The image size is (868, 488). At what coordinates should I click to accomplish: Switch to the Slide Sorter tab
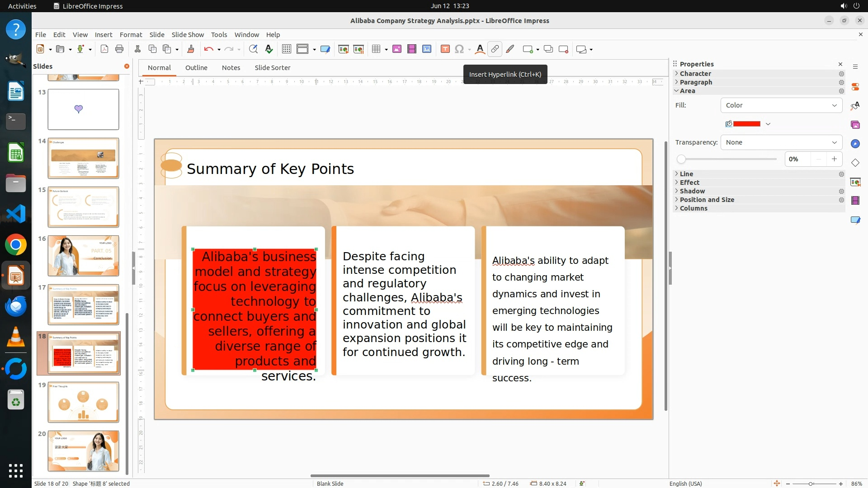tap(272, 68)
